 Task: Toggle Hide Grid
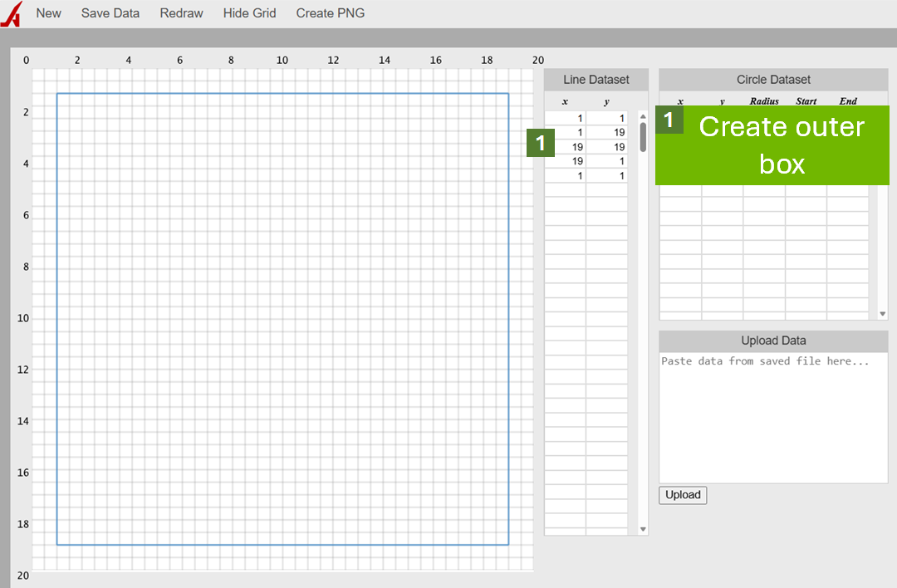click(x=249, y=12)
